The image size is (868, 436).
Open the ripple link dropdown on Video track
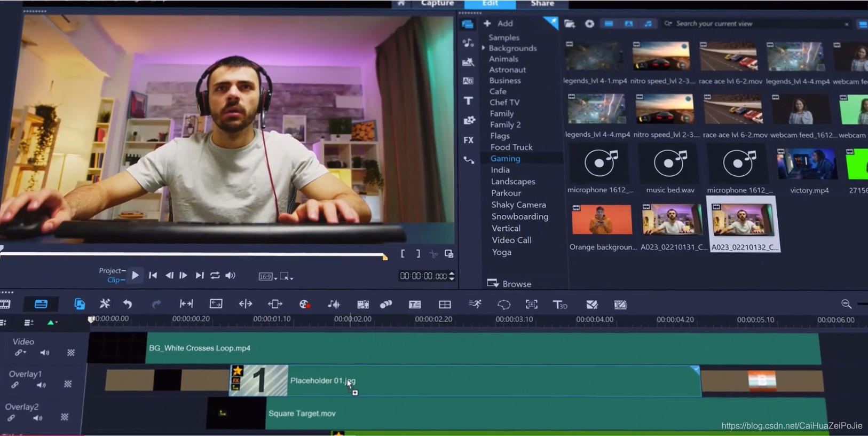click(20, 353)
